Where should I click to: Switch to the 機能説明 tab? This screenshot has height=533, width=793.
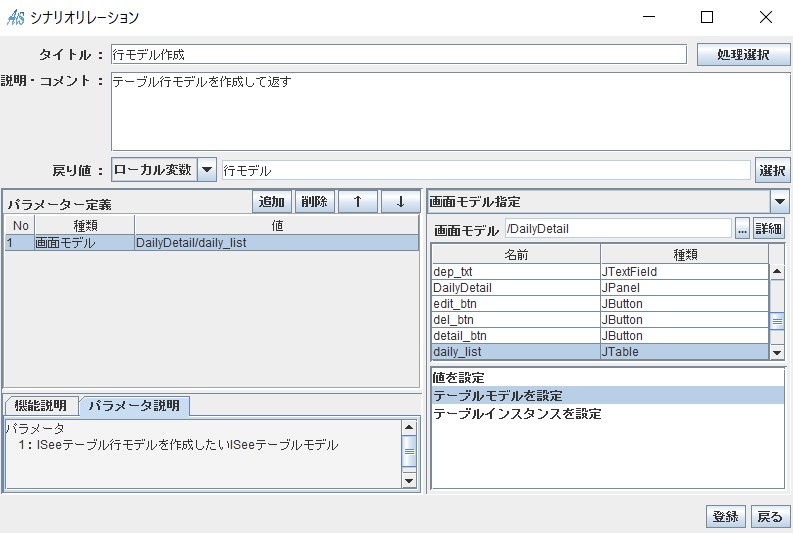coord(41,405)
